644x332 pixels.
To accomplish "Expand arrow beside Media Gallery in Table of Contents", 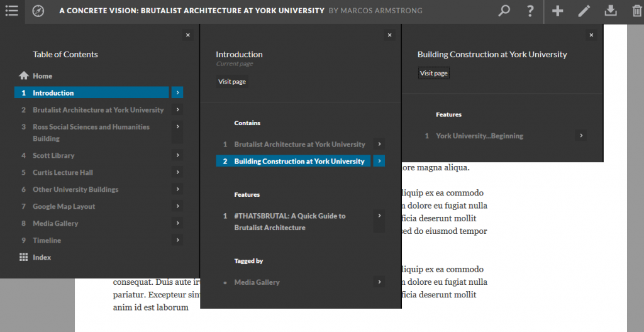I will (x=177, y=223).
